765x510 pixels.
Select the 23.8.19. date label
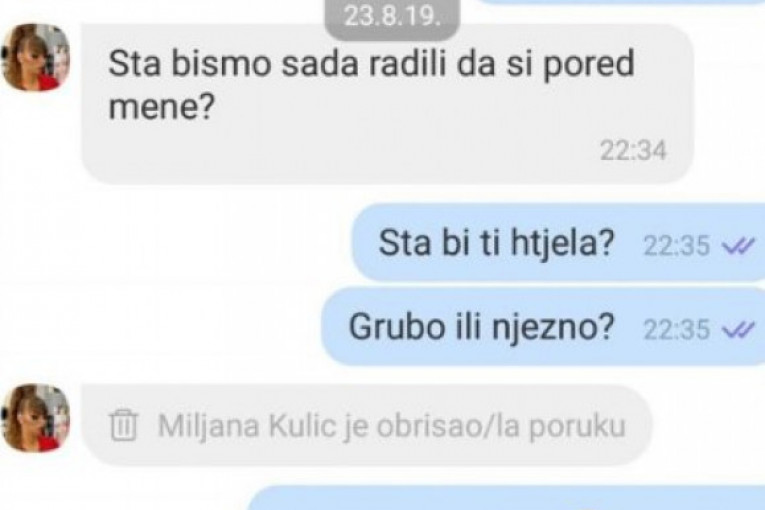[x=392, y=17]
